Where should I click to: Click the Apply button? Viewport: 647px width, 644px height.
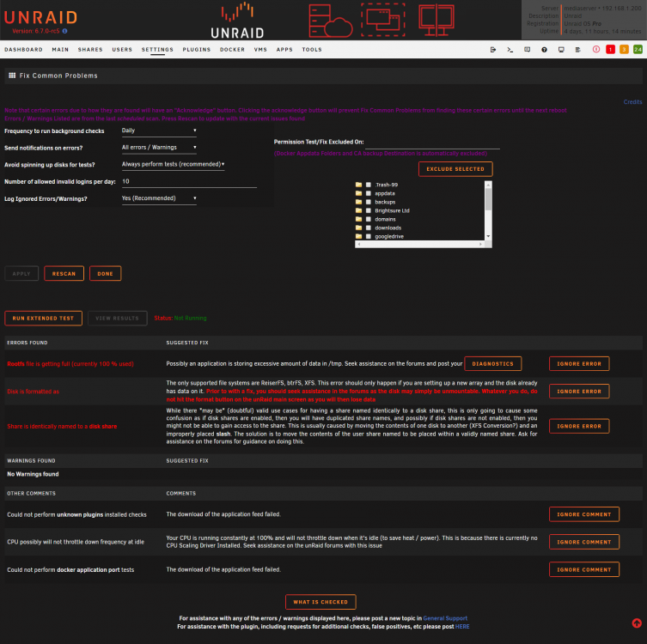(21, 273)
